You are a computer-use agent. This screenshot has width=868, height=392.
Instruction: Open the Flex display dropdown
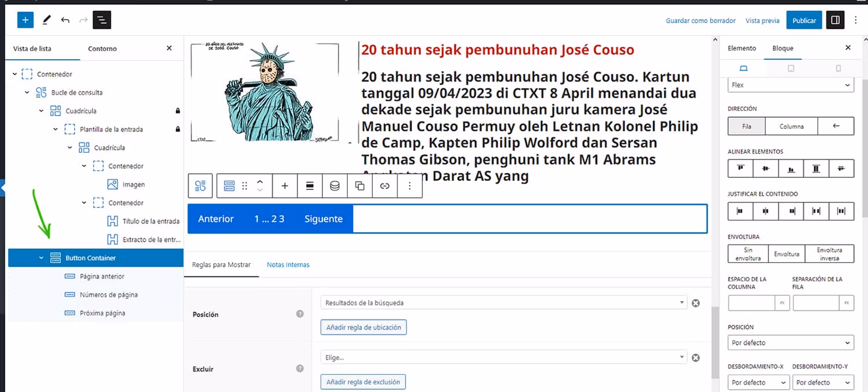click(x=790, y=85)
